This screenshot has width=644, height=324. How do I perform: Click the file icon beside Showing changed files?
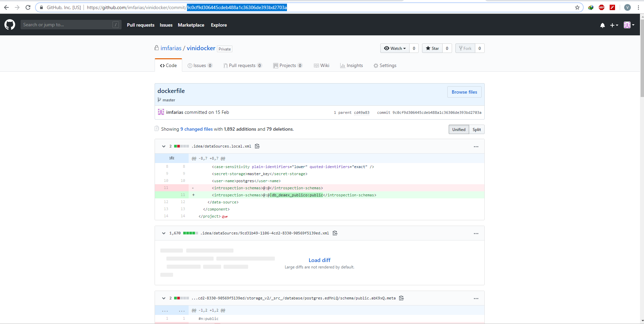[x=157, y=129]
